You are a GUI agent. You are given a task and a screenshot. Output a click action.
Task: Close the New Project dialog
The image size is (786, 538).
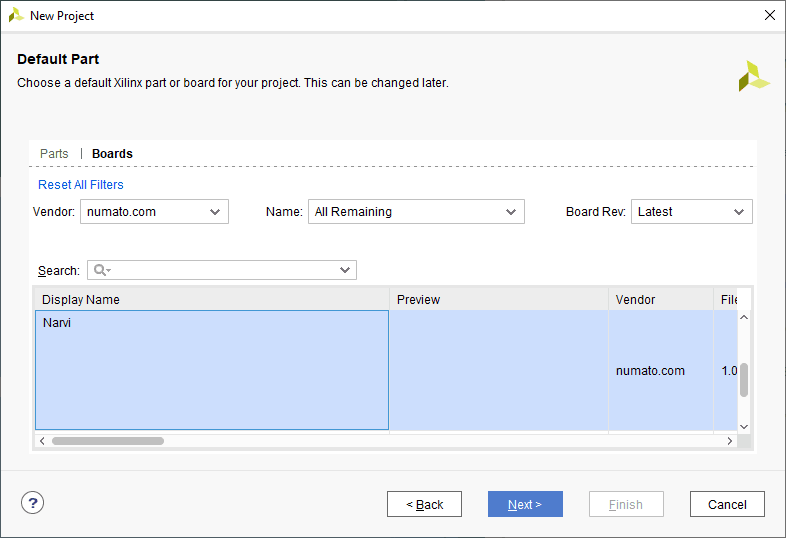coord(769,16)
